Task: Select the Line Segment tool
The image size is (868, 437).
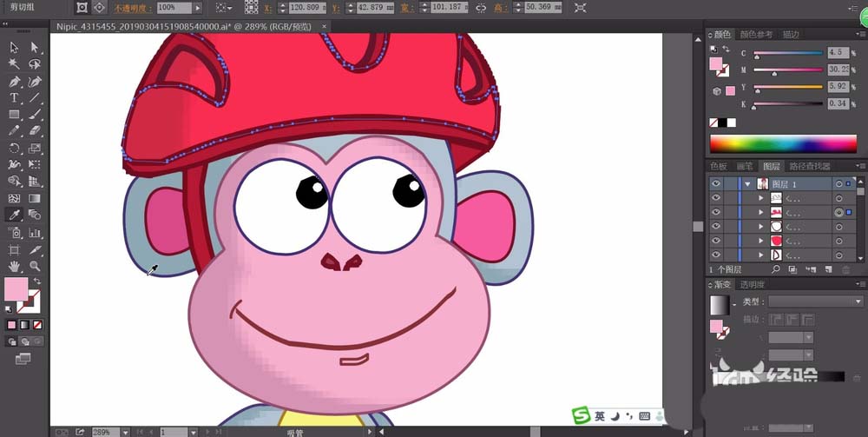Action: tap(35, 98)
